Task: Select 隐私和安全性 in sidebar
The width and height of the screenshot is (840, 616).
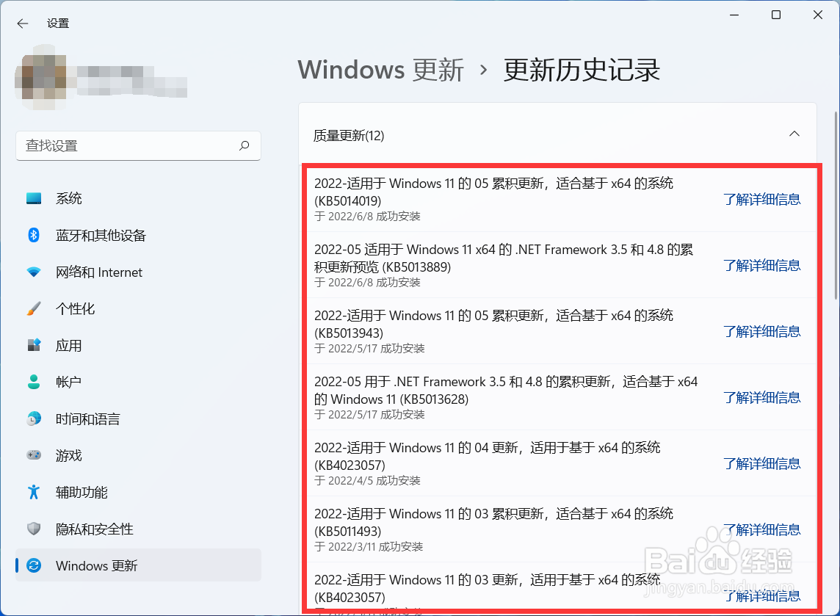Action: point(138,529)
